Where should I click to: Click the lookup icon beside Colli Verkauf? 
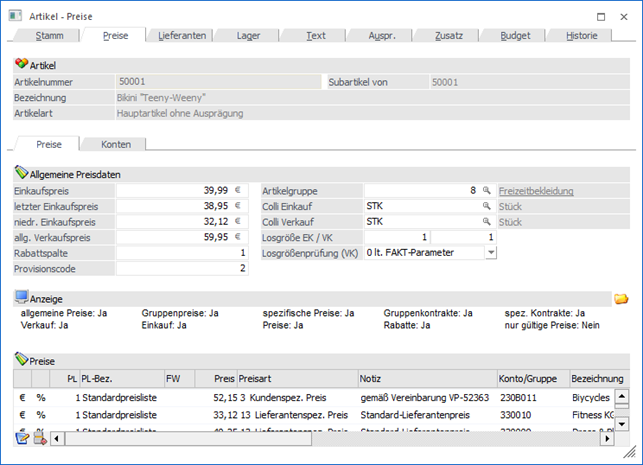coord(487,221)
